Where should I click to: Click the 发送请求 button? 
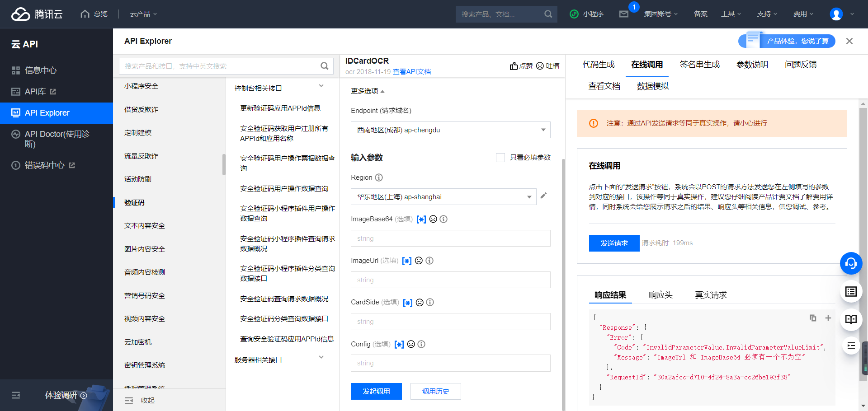click(x=614, y=243)
